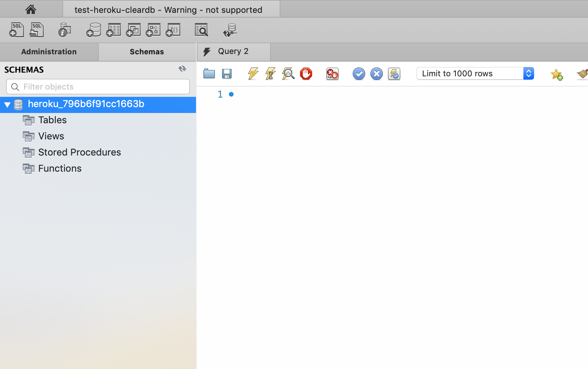Create a new SQL tab for executing queries

click(x=17, y=30)
